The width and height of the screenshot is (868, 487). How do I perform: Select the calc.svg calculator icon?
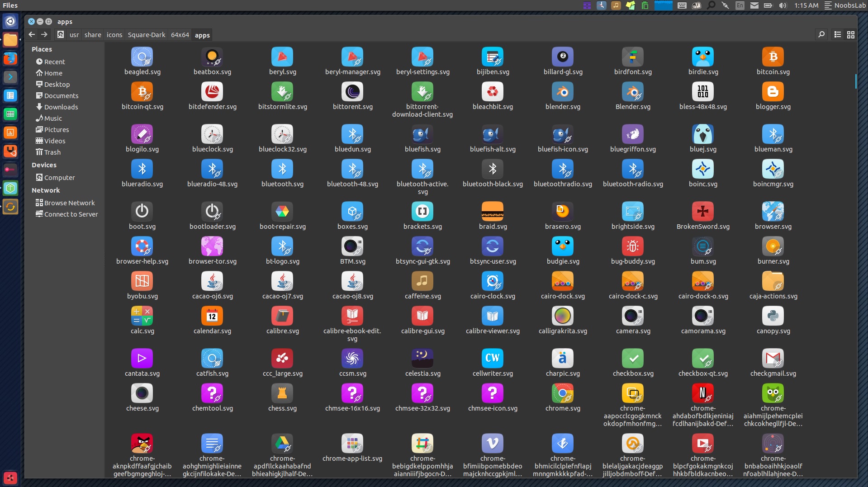pyautogui.click(x=142, y=316)
